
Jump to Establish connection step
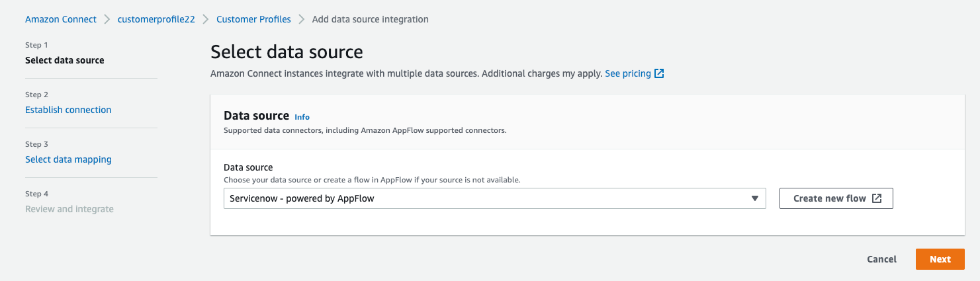click(x=68, y=110)
